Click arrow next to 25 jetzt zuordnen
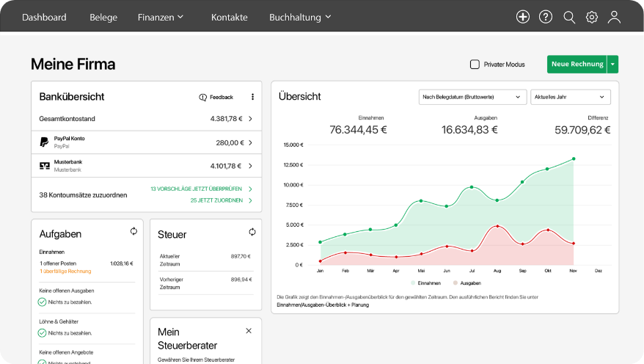The image size is (644, 364). (250, 200)
